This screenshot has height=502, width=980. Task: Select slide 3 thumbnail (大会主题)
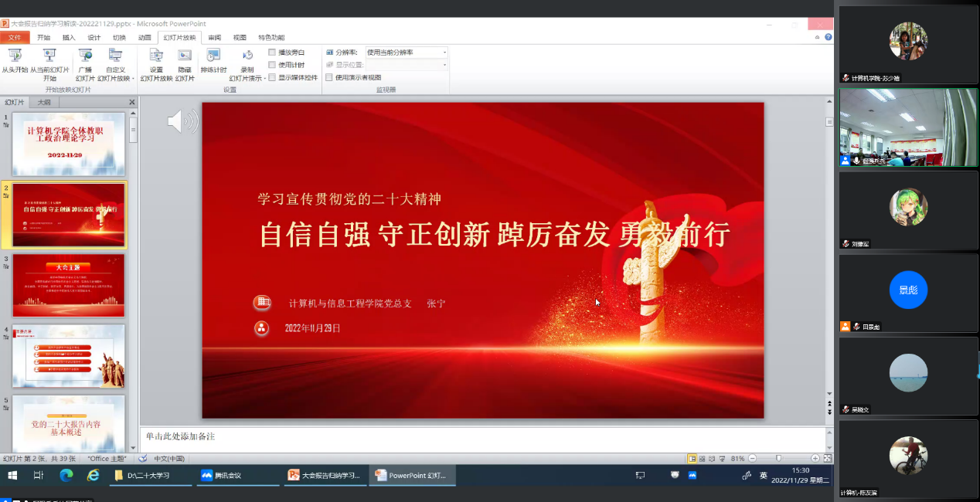68,285
